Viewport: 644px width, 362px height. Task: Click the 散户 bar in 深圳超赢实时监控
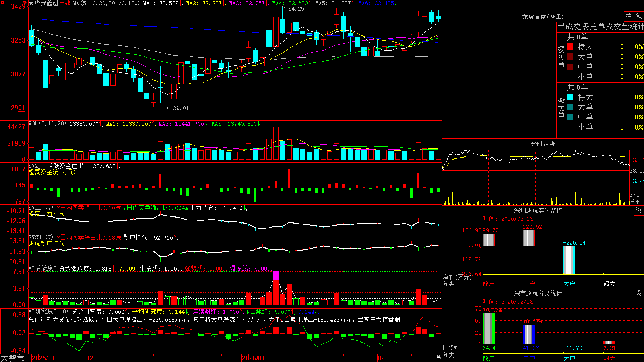coord(488,240)
